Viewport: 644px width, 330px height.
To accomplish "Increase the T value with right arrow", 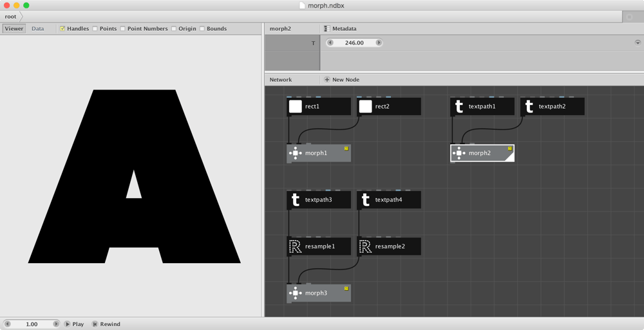I will 379,42.
